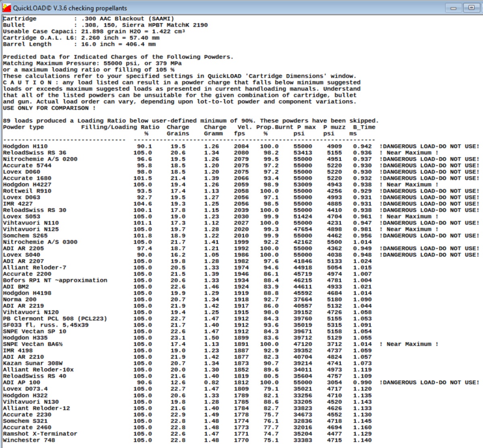Select Alliant Reloder-7 powder name

35,268
